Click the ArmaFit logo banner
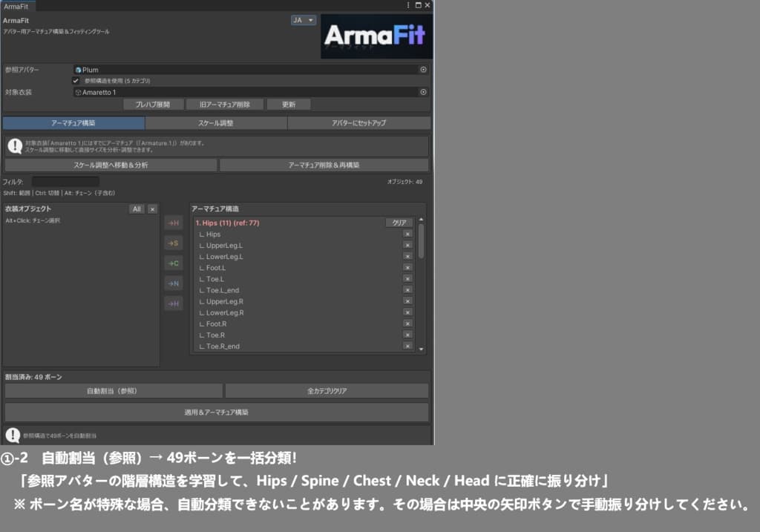The image size is (760, 532). 376,36
